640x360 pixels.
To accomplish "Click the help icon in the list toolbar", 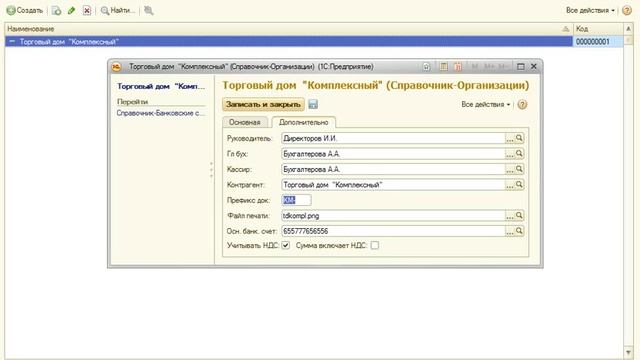I will (627, 10).
